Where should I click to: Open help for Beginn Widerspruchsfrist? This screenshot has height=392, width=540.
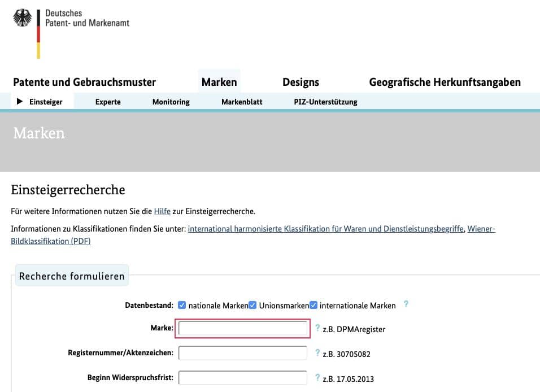(x=318, y=377)
